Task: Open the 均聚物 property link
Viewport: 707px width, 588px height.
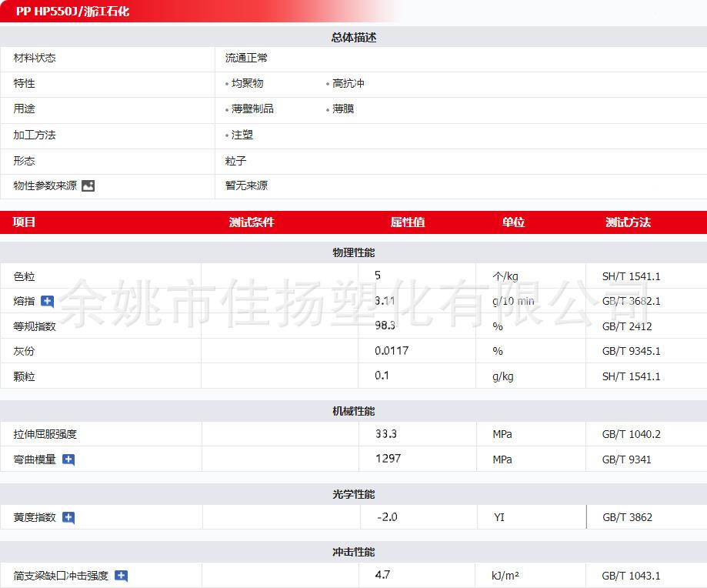Action: point(247,83)
